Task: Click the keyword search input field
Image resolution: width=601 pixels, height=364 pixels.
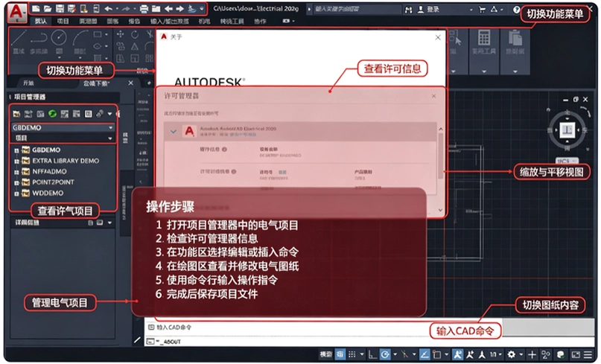Action: coord(357,9)
